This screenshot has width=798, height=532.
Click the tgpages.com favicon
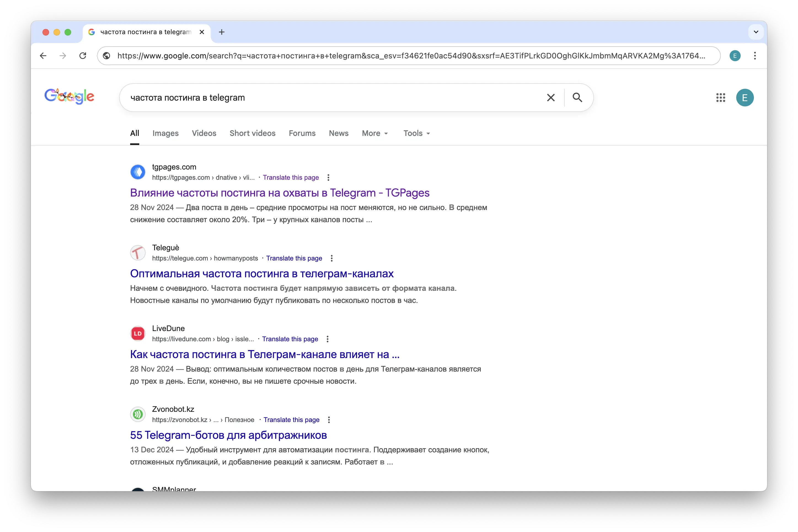click(x=138, y=172)
